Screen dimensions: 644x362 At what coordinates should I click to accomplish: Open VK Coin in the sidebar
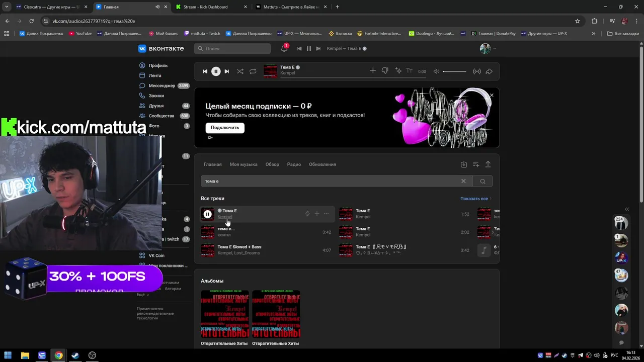tap(156, 255)
